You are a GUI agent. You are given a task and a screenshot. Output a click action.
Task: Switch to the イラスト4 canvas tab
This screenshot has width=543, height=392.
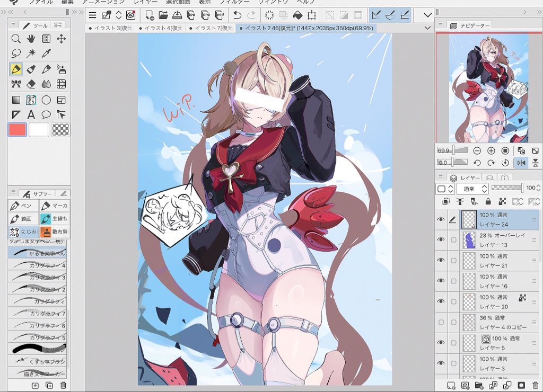pyautogui.click(x=160, y=28)
